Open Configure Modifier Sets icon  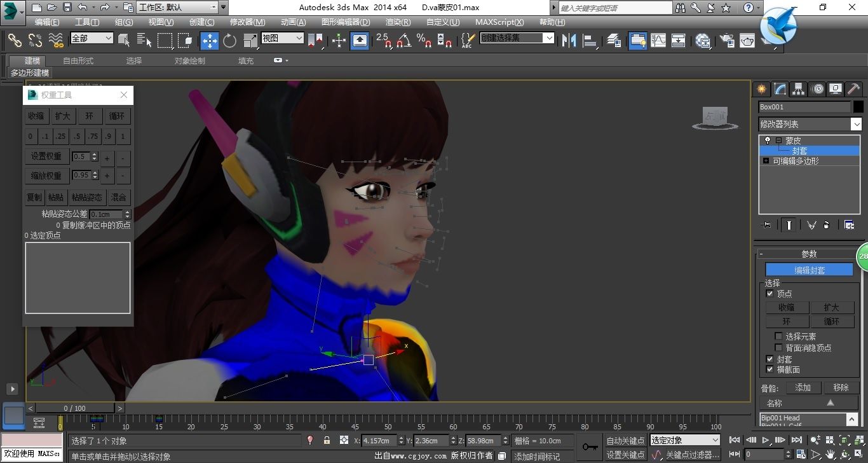(x=849, y=225)
